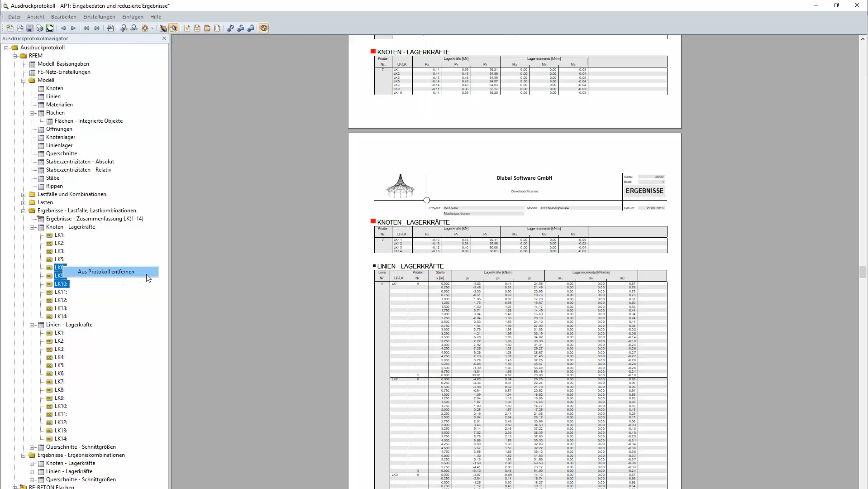Activate the Zoom Out magnifier tool

coord(134,28)
